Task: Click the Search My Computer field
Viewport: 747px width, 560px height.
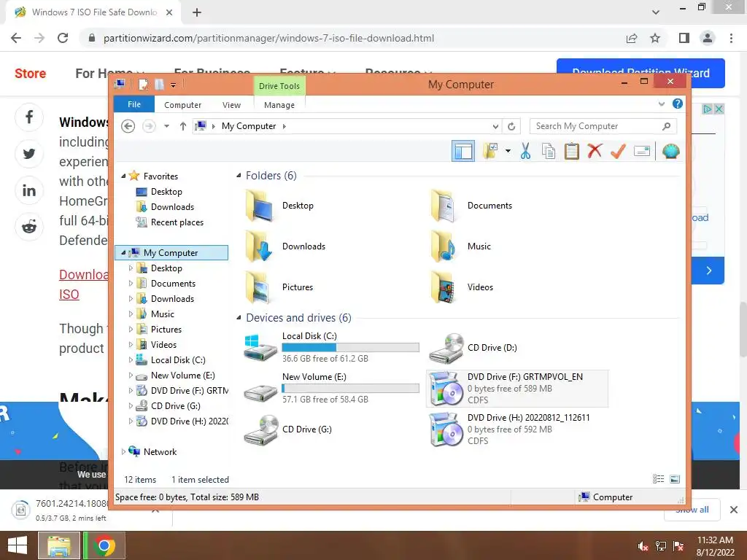Action: [603, 126]
